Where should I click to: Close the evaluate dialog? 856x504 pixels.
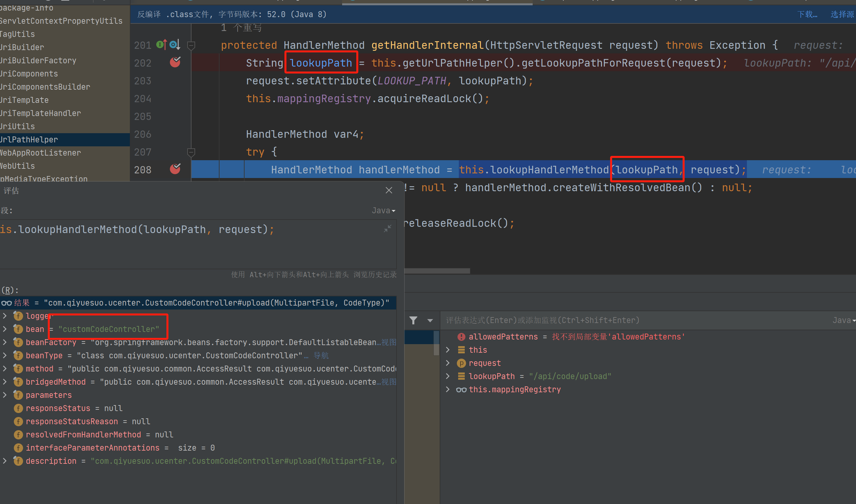(x=389, y=190)
